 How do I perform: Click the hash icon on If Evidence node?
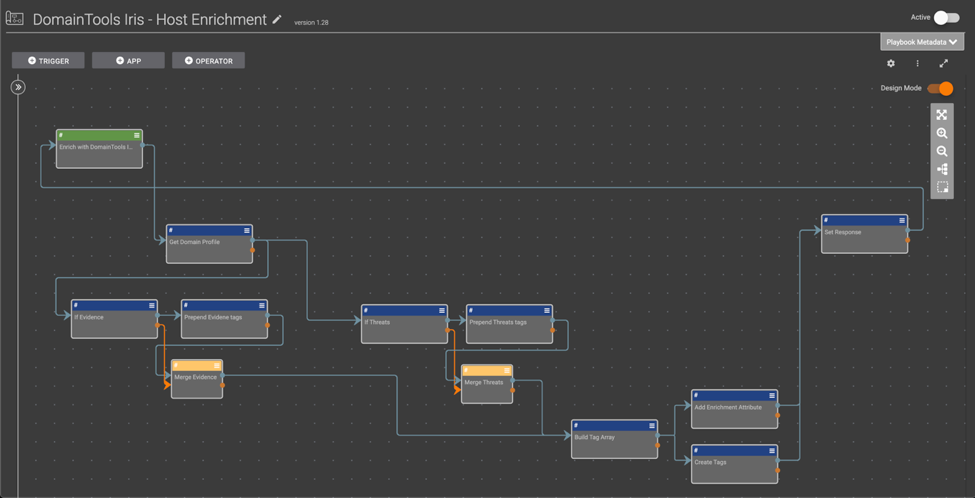[x=76, y=305]
